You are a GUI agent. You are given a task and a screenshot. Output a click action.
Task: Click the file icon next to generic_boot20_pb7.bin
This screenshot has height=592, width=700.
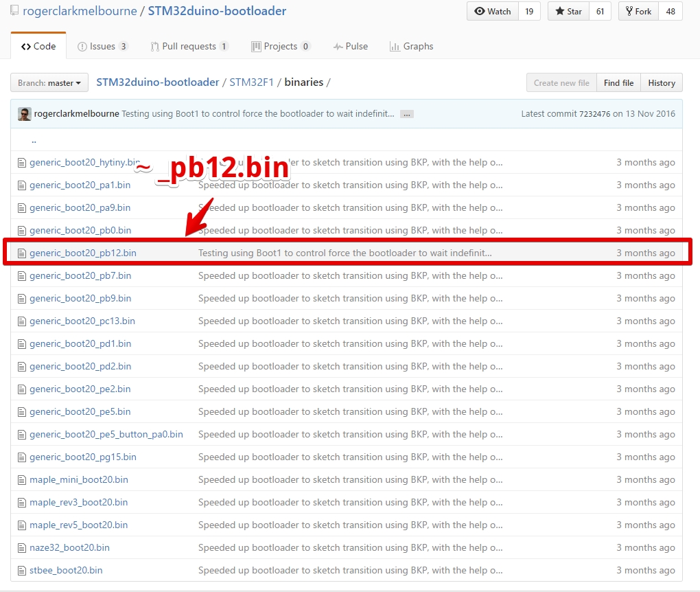point(22,276)
